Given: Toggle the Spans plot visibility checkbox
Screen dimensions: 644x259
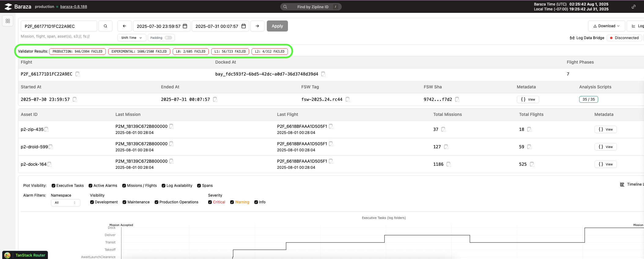Looking at the screenshot, I should [199, 186].
